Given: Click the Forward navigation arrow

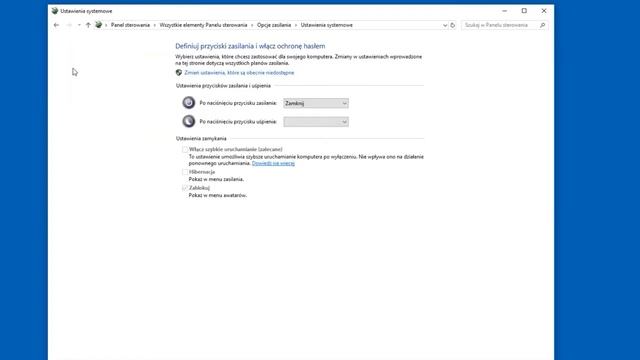Looking at the screenshot, I should click(x=69, y=25).
